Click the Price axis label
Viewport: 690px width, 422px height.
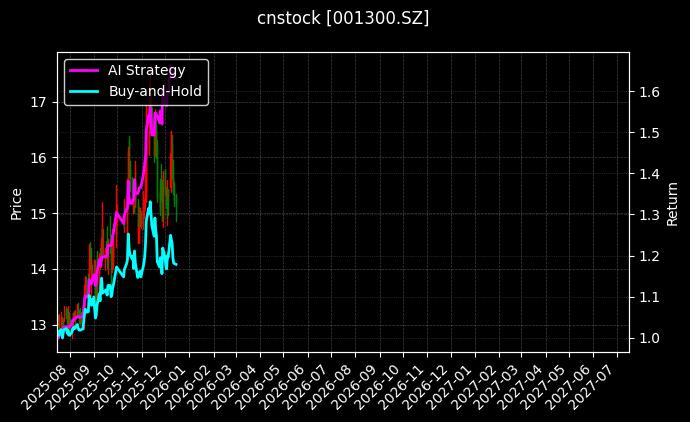pos(16,202)
